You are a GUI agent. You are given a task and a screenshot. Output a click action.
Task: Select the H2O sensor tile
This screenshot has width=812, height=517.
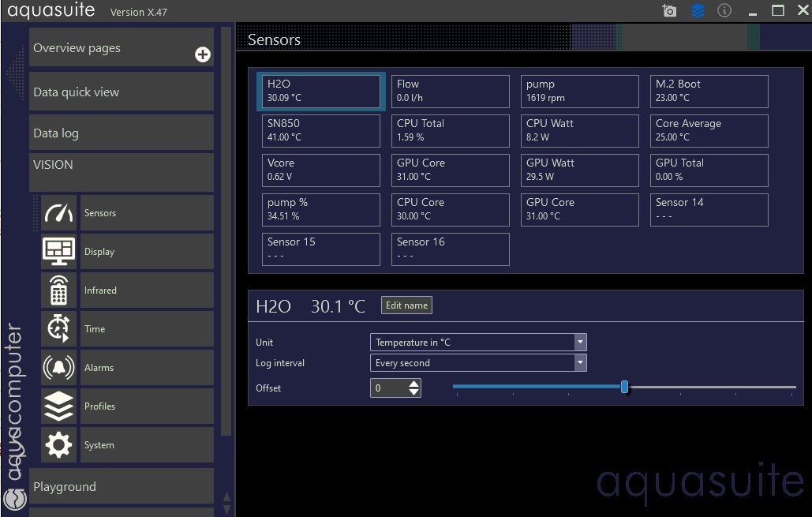(x=321, y=92)
